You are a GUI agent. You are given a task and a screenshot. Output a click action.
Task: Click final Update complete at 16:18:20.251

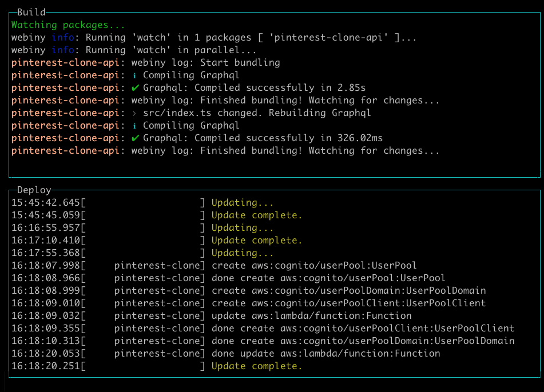coord(257,366)
